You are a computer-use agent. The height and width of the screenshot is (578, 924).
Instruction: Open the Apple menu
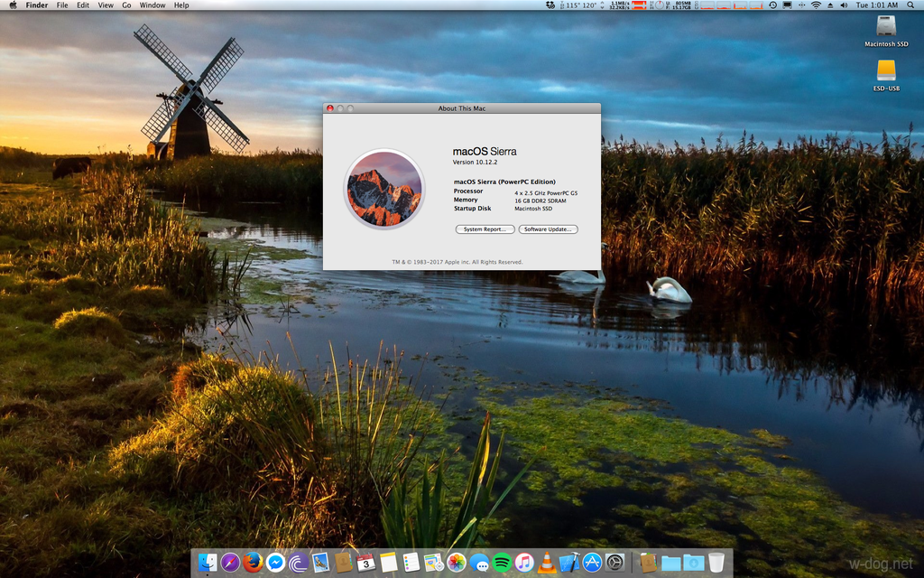click(13, 5)
